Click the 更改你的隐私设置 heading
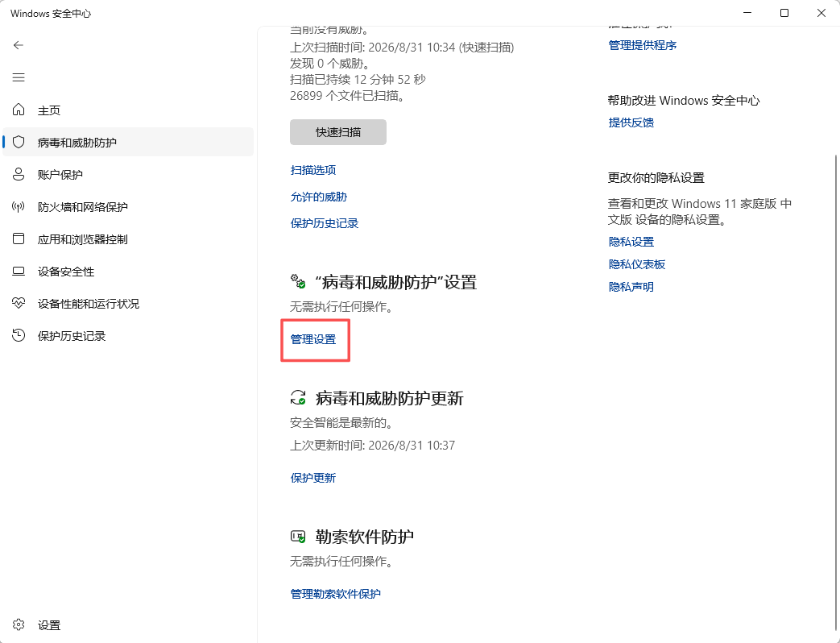 656,177
